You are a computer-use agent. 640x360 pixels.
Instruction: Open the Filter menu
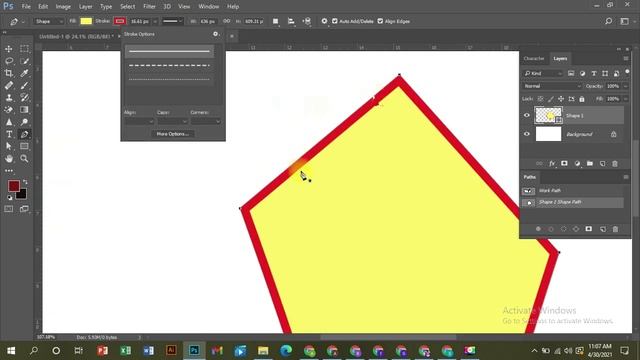[x=149, y=7]
